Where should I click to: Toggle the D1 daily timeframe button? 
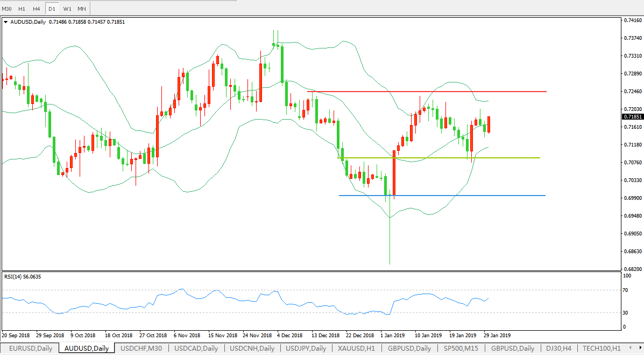pyautogui.click(x=52, y=9)
